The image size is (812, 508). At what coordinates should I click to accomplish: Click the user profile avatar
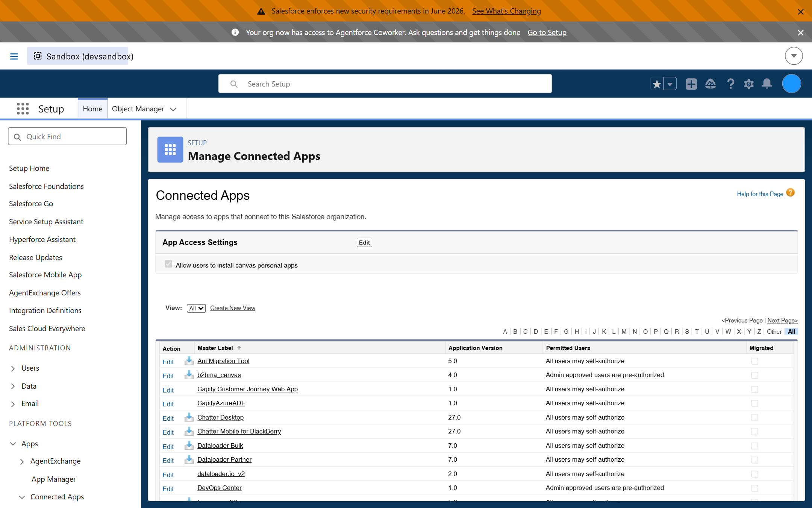[x=791, y=84]
